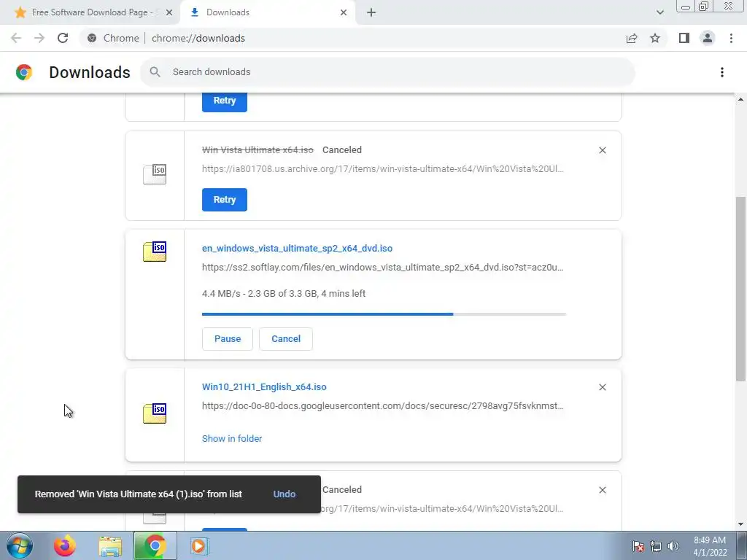The height and width of the screenshot is (560, 747).
Task: Click the topmost Retry button
Action: [225, 101]
